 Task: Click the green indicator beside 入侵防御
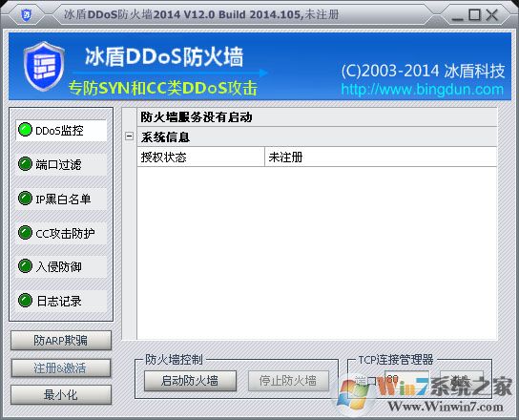25,265
